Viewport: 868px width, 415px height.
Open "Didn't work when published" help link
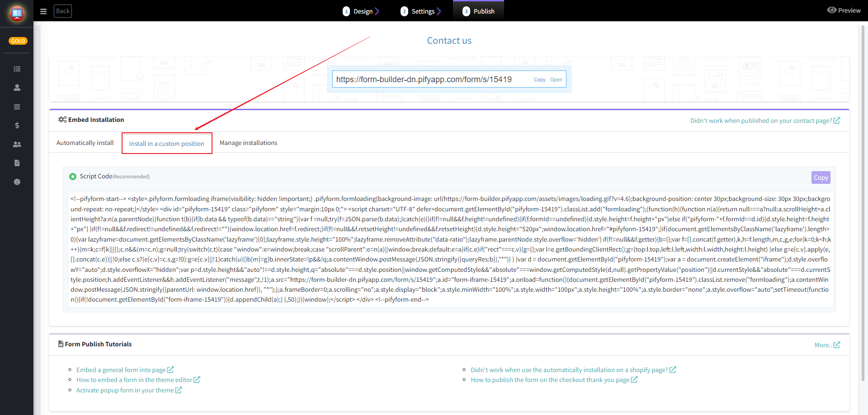point(765,121)
